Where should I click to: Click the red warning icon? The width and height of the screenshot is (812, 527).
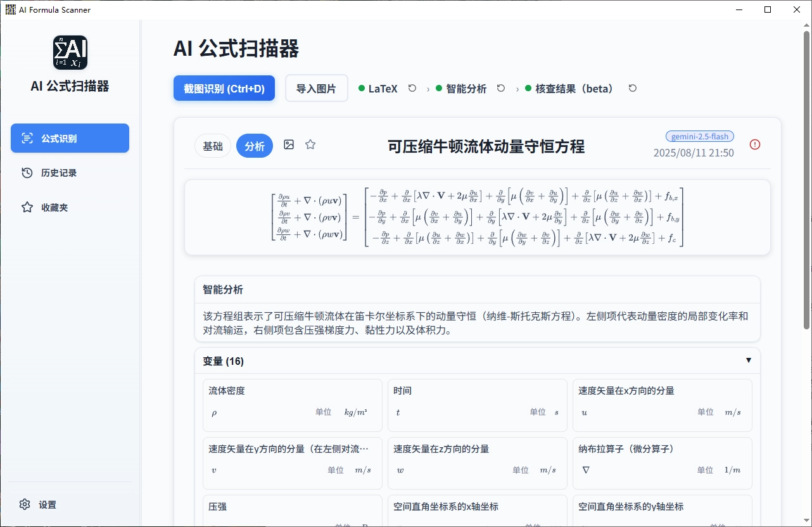[755, 144]
